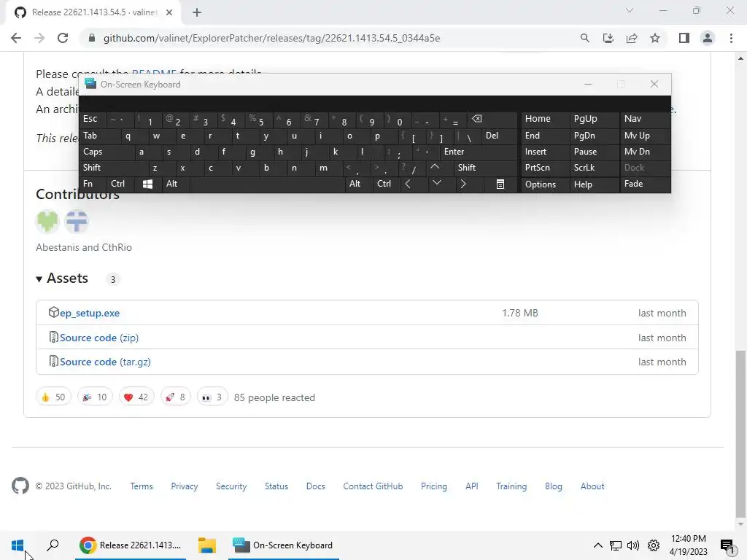
Task: Download Source code (tar.gz)
Action: click(x=105, y=362)
